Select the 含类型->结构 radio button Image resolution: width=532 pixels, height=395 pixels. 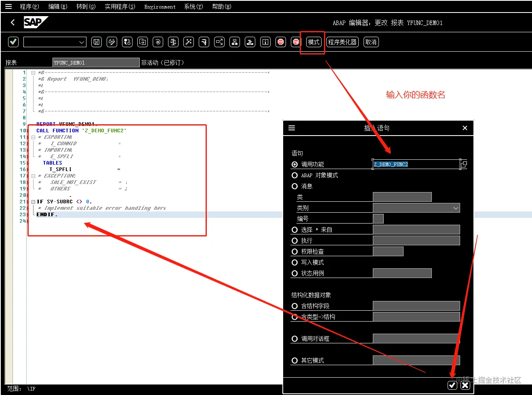click(x=294, y=317)
